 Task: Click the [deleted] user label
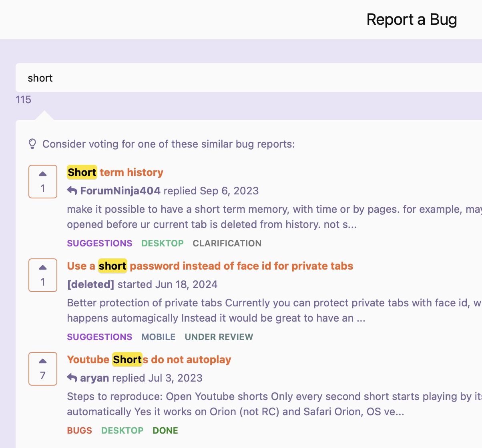click(x=90, y=284)
